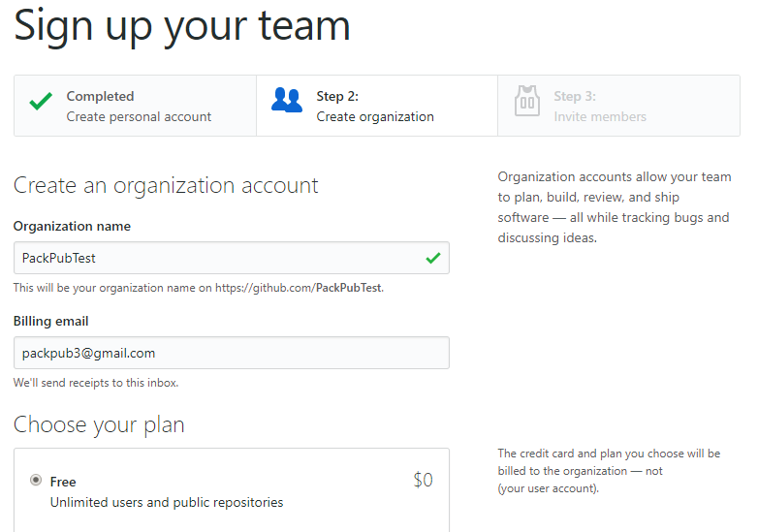Click the 'Create an organization account' heading
This screenshot has width=758, height=532.
click(x=166, y=185)
